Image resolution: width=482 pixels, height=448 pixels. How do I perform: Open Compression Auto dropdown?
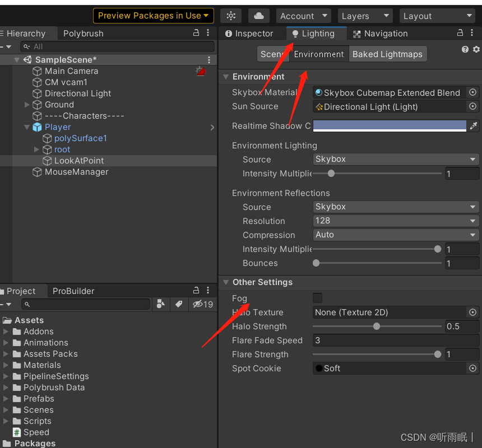(396, 235)
